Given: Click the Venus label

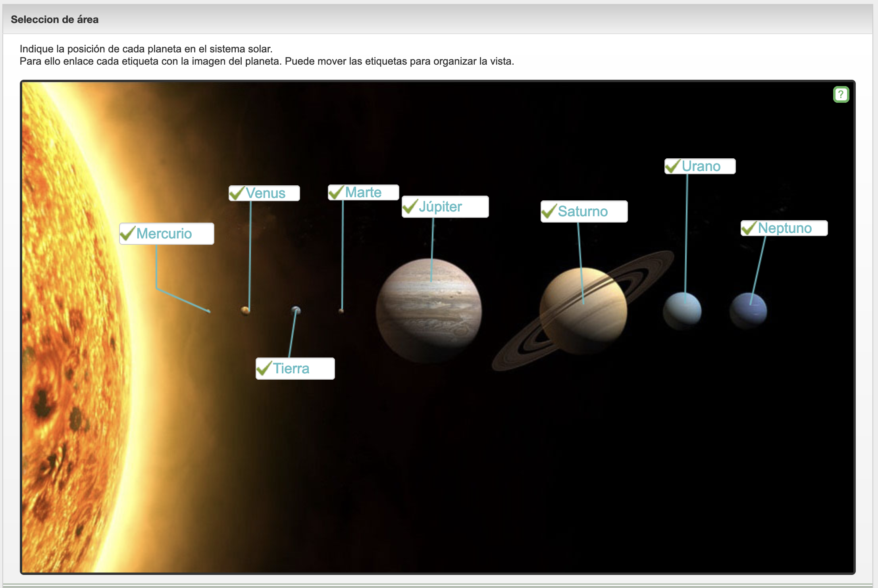Looking at the screenshot, I should (265, 193).
